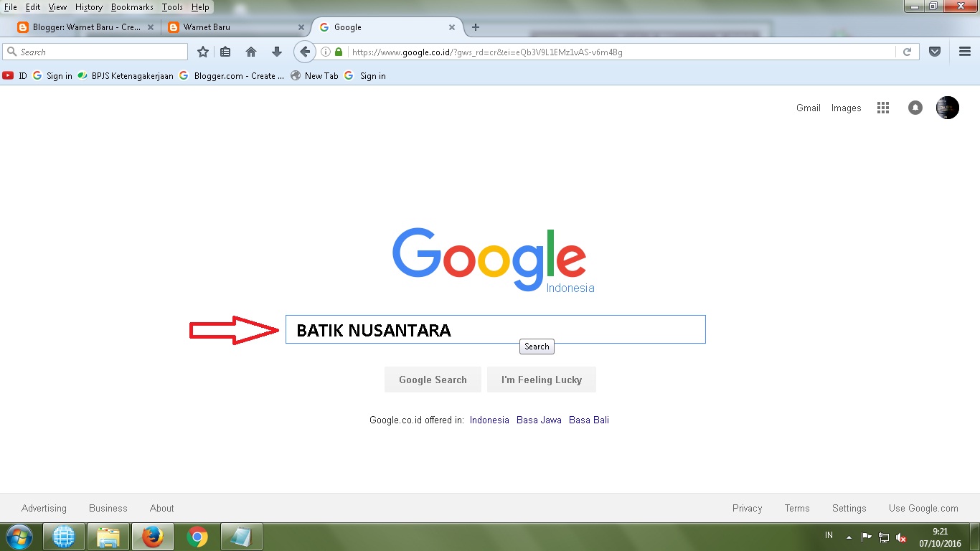Image resolution: width=980 pixels, height=551 pixels.
Task: Open the globe app on the taskbar
Action: [65, 537]
